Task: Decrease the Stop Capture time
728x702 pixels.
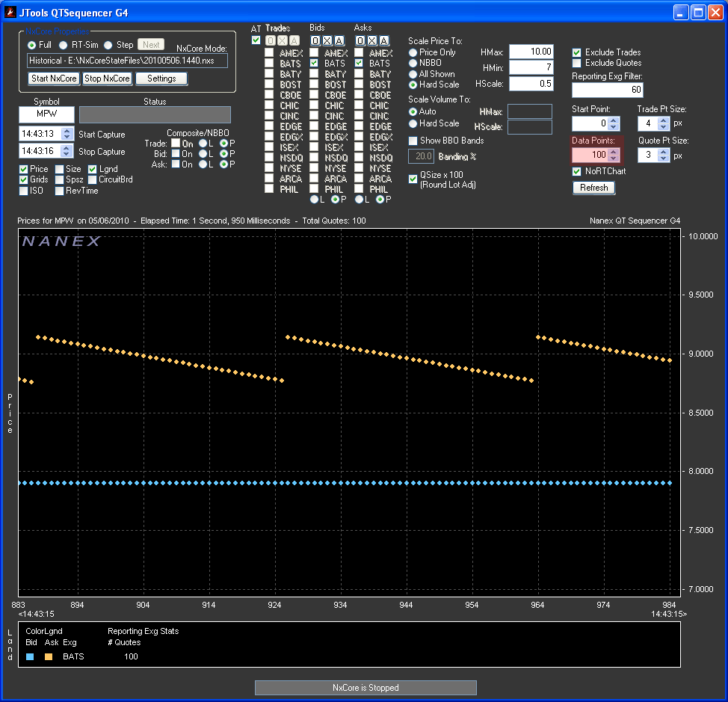Action: pyautogui.click(x=67, y=154)
